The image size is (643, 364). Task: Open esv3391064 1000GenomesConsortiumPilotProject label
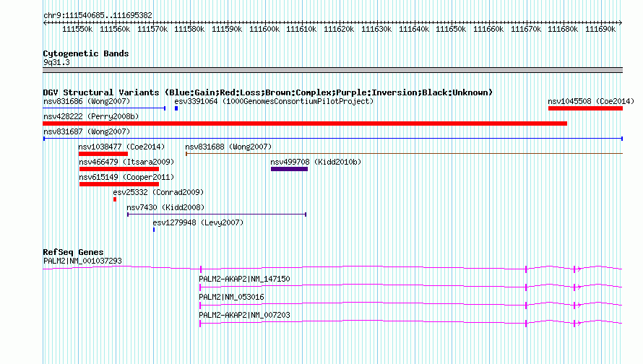coord(274,101)
